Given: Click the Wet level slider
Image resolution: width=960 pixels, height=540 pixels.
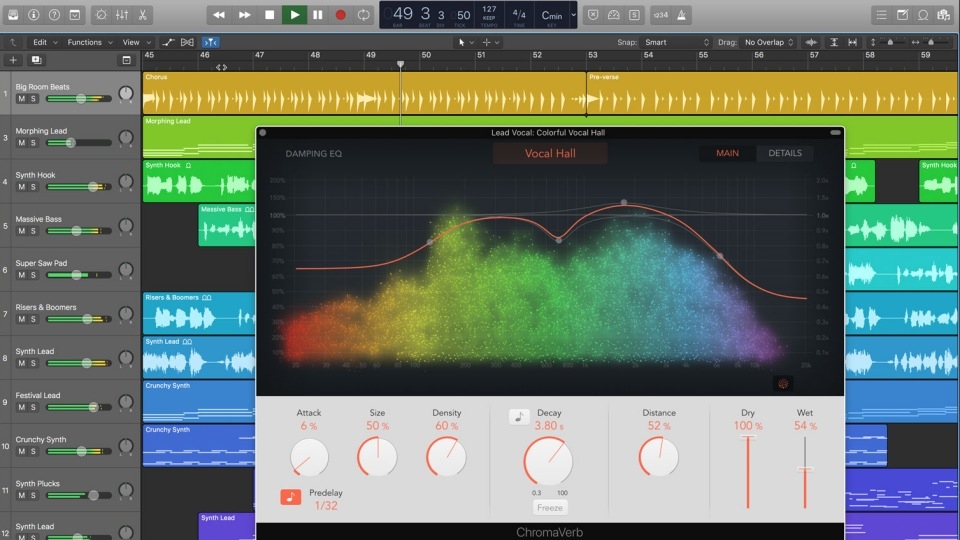Looking at the screenshot, I should coord(804,471).
